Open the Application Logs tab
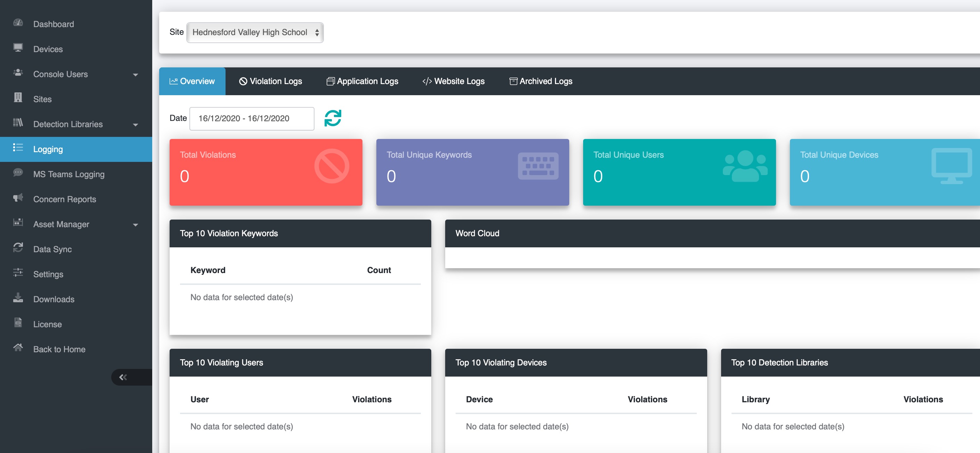Screen dimensions: 980x453 pyautogui.click(x=362, y=81)
